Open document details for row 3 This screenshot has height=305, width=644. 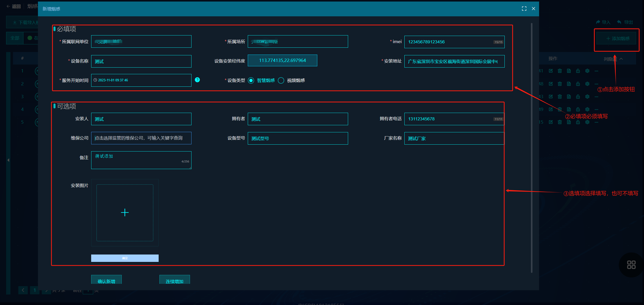[569, 96]
